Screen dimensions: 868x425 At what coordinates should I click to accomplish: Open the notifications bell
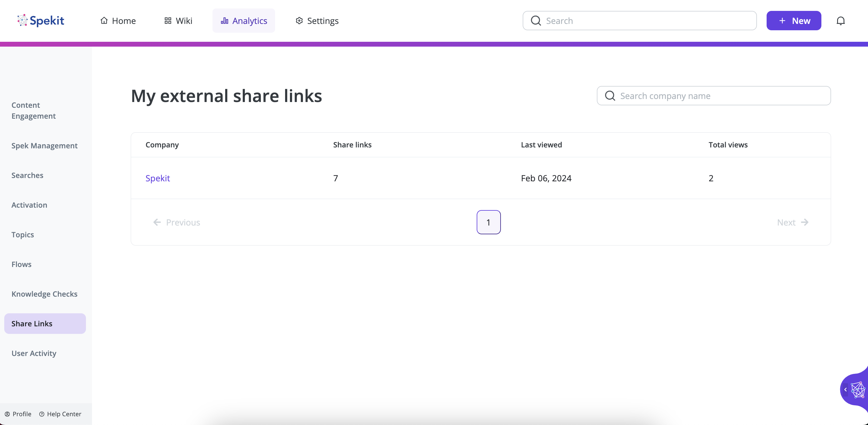tap(841, 21)
